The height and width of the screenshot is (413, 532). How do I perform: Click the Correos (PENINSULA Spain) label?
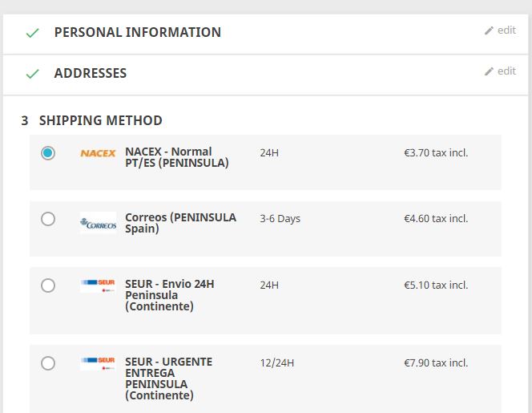[180, 223]
